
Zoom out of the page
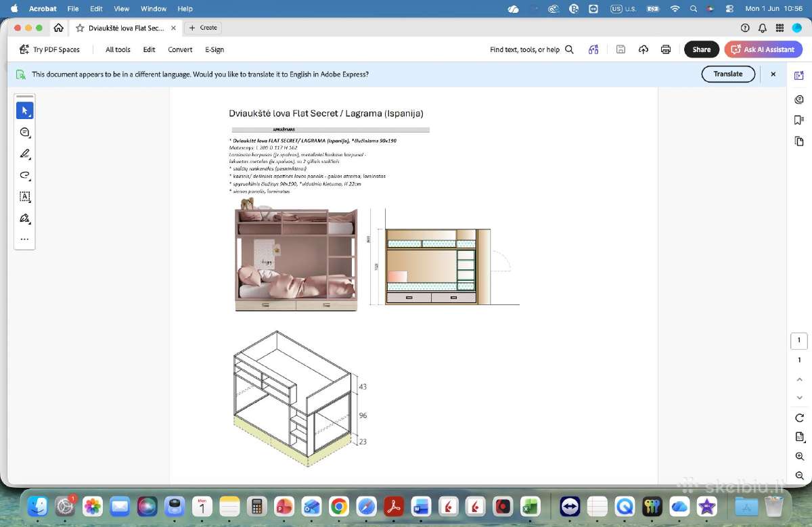point(799,476)
